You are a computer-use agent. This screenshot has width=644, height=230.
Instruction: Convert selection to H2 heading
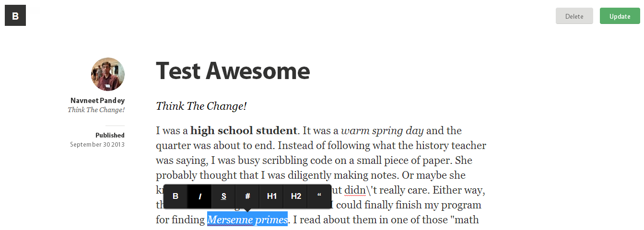pos(295,196)
